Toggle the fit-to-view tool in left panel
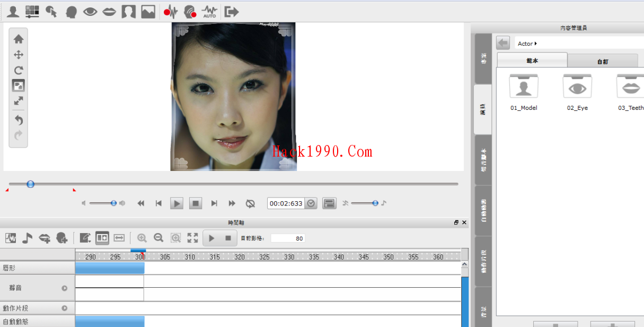The width and height of the screenshot is (644, 327). pyautogui.click(x=19, y=85)
